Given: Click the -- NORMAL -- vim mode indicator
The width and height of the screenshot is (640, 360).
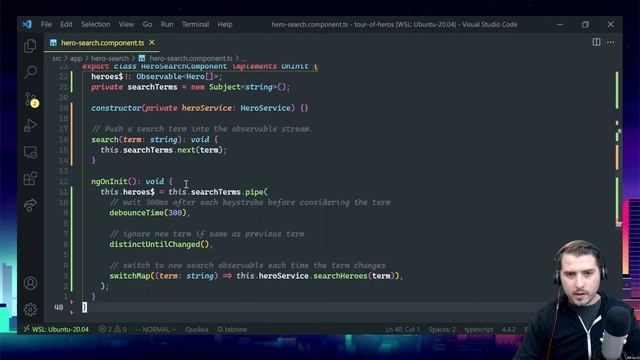Looking at the screenshot, I should (x=156, y=329).
